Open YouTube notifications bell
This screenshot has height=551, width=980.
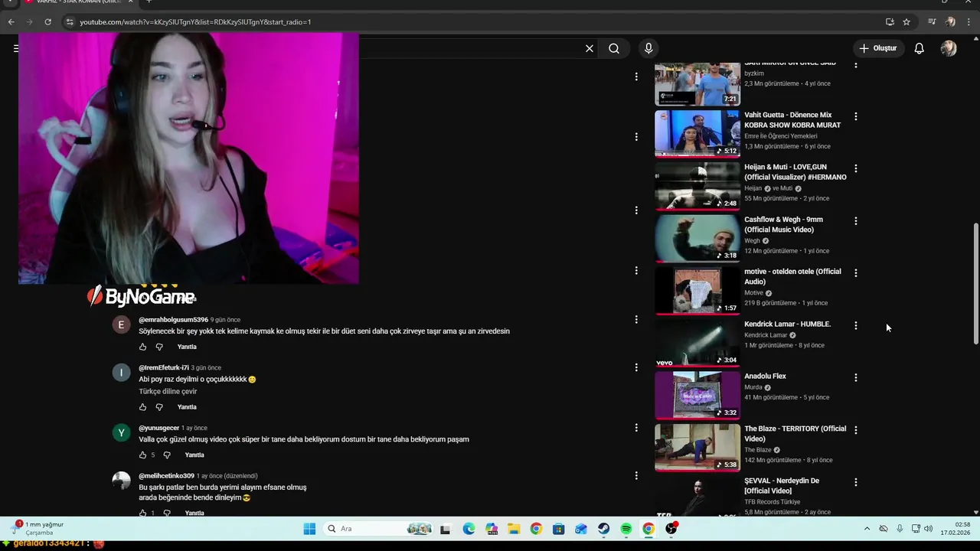(920, 48)
